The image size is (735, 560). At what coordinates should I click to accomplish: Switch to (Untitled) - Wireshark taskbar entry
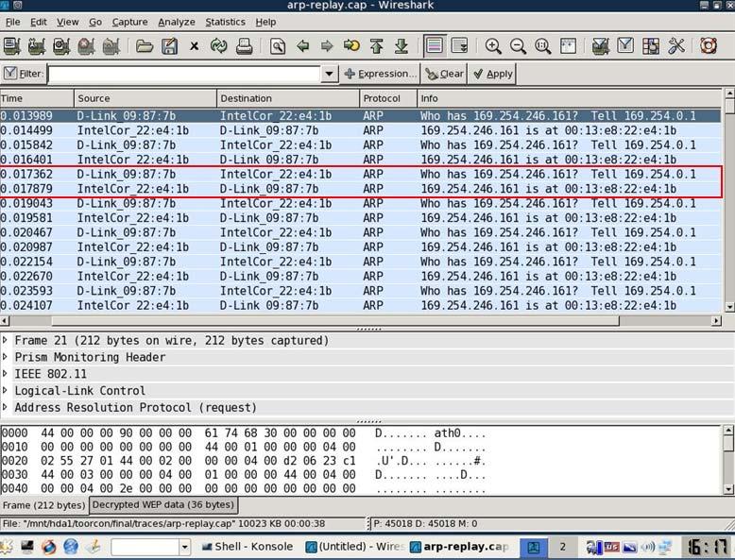point(355,547)
